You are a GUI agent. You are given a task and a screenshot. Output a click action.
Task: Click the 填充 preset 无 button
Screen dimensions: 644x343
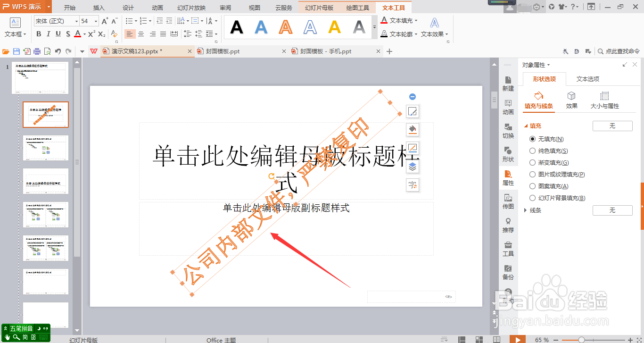pyautogui.click(x=612, y=126)
